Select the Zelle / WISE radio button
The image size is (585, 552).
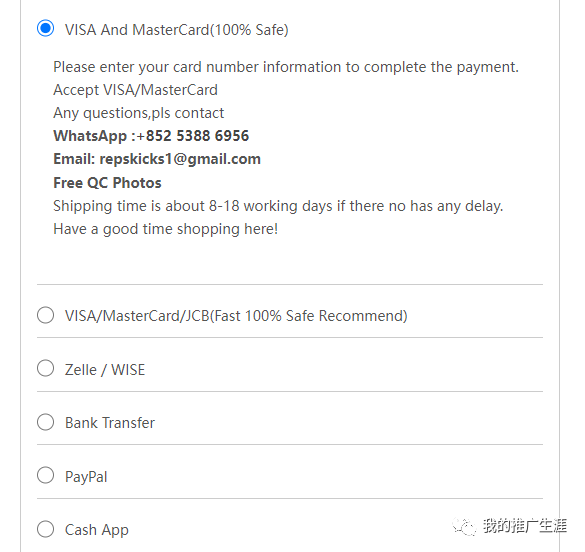[46, 368]
